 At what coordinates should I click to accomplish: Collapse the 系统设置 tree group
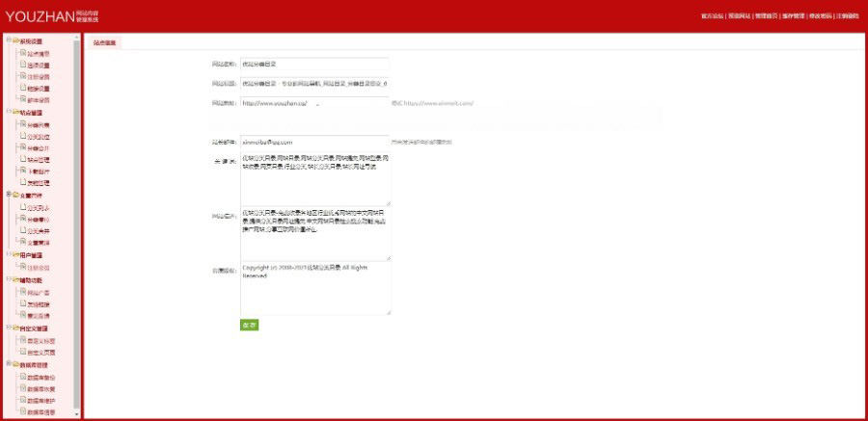point(7,40)
